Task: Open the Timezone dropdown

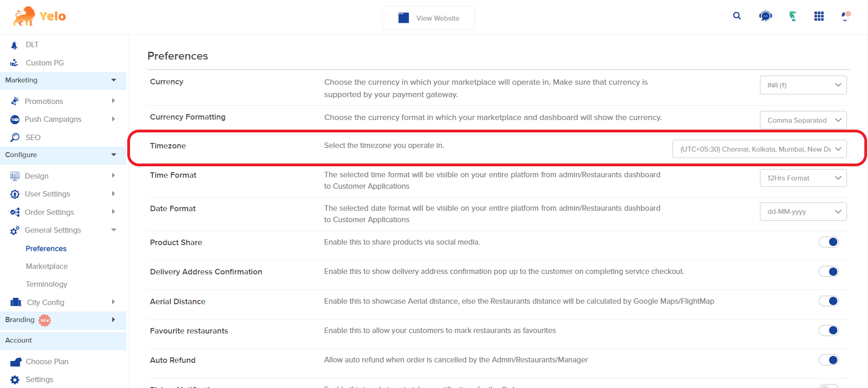Action: pos(759,149)
